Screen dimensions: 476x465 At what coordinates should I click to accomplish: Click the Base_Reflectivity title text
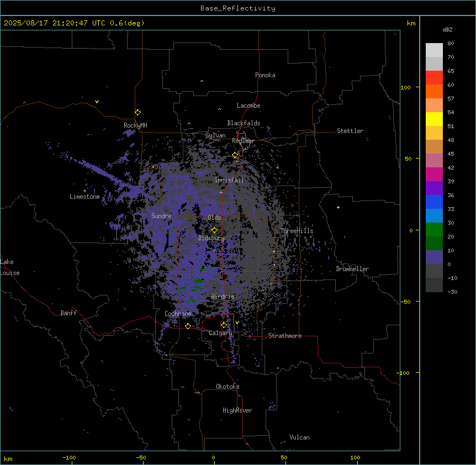pyautogui.click(x=238, y=8)
